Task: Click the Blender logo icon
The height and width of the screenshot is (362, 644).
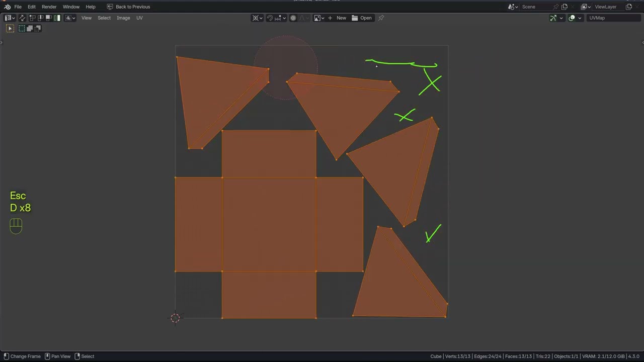Action: 7,7
